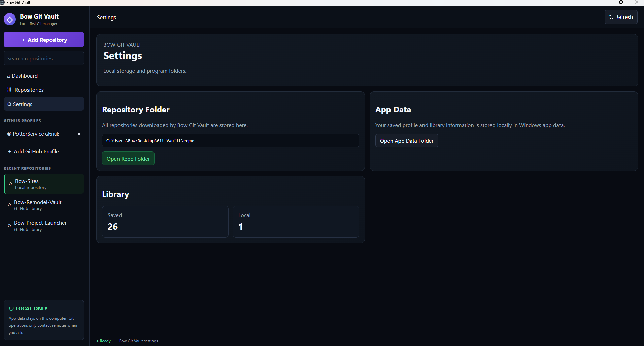
Task: Go to the Repositories section
Action: point(44,90)
